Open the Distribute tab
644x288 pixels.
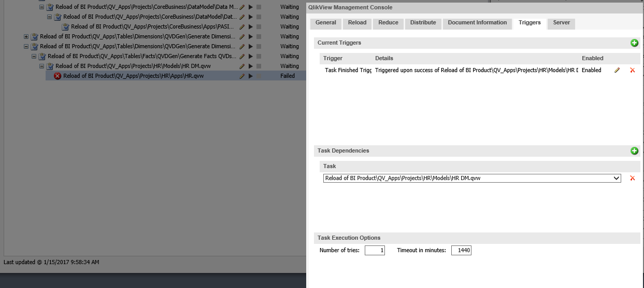423,23
